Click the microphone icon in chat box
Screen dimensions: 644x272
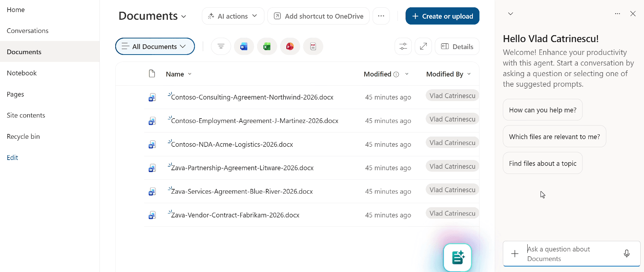[626, 253]
